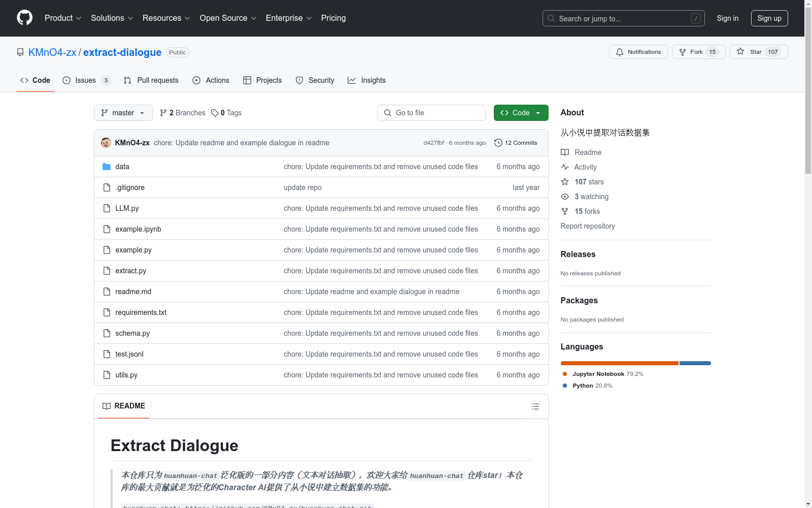Open the .gitignore file
The height and width of the screenshot is (508, 812).
click(x=130, y=187)
